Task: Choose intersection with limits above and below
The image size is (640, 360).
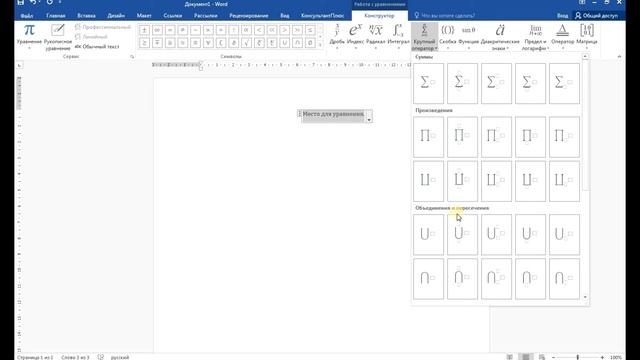Action: click(x=462, y=279)
